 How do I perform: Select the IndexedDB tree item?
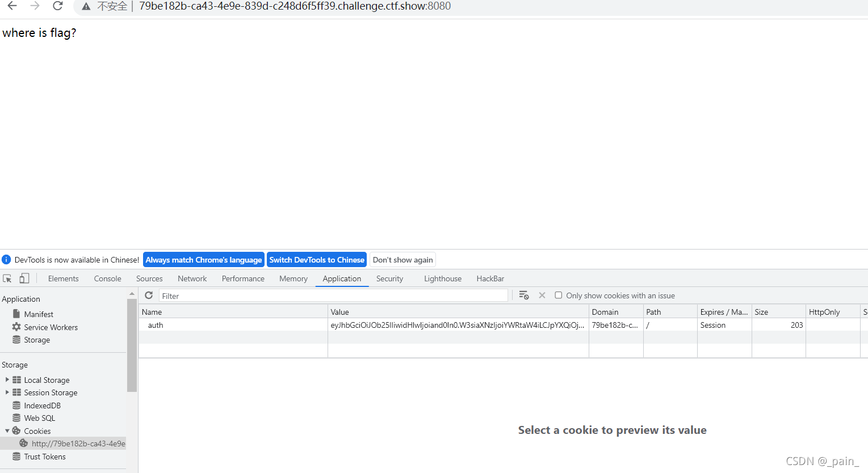pos(43,406)
